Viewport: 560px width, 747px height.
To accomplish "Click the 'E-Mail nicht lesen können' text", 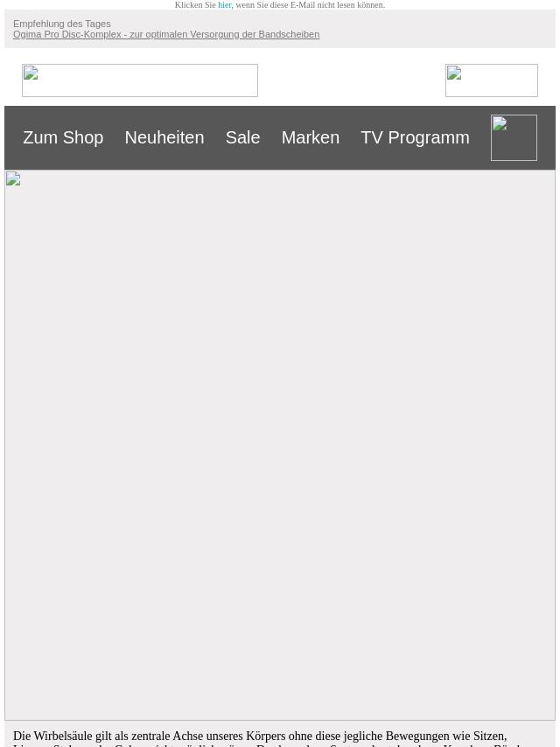I will (x=337, y=5).
